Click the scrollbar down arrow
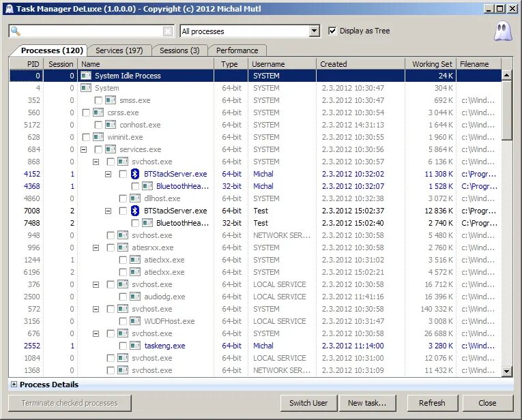 pyautogui.click(x=507, y=371)
